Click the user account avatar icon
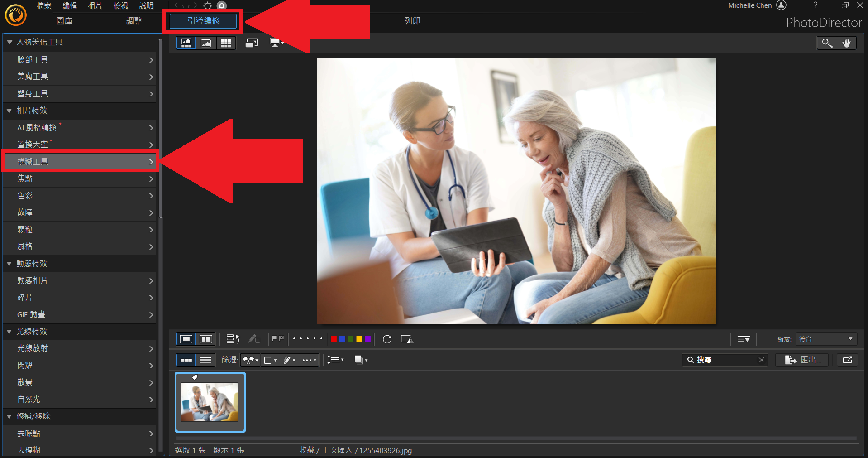The image size is (868, 458). click(782, 5)
